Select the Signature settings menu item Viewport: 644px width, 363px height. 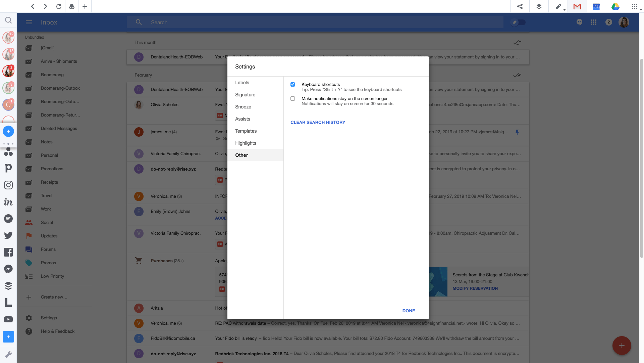tap(245, 95)
